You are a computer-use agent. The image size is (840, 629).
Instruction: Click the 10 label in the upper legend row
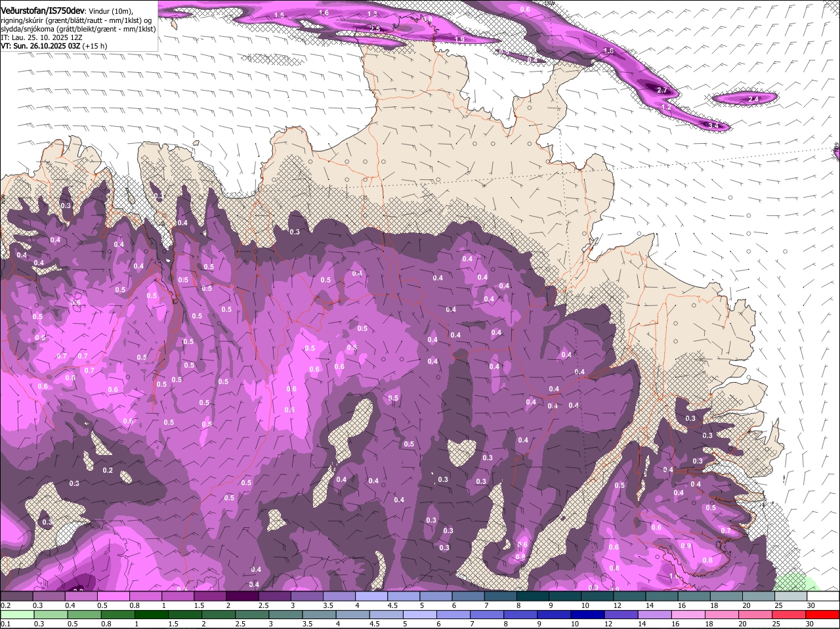(585, 605)
